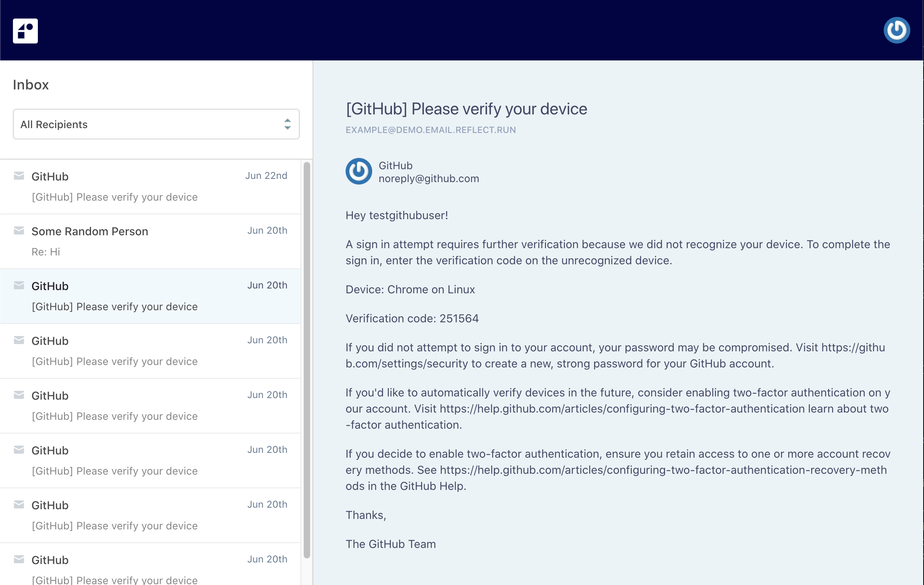
Task: Click the 'Verification code: 251564' line
Action: coord(412,318)
